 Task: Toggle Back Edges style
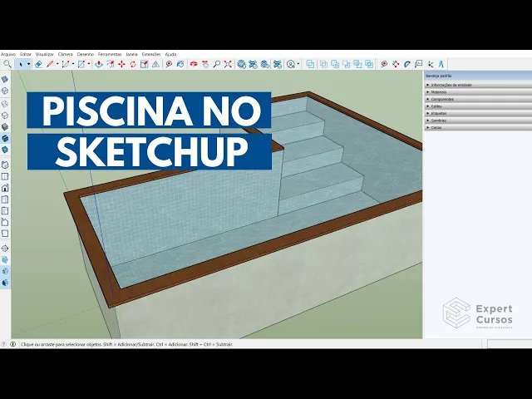click(5, 91)
